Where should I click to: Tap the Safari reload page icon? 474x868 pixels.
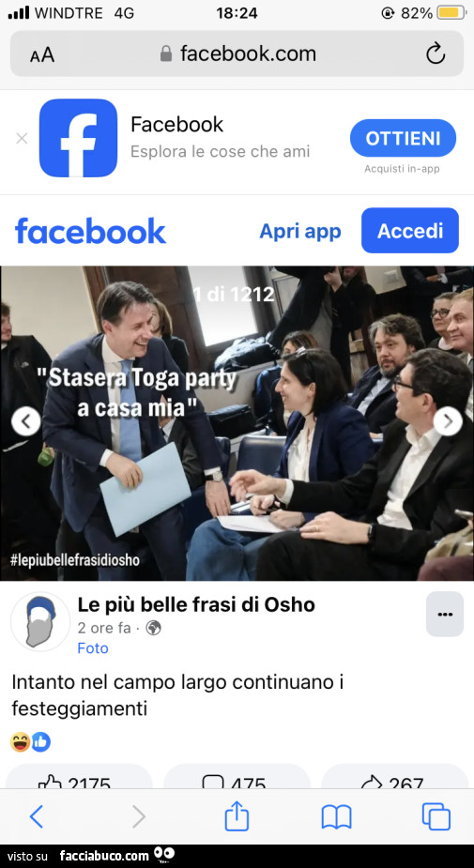point(436,53)
